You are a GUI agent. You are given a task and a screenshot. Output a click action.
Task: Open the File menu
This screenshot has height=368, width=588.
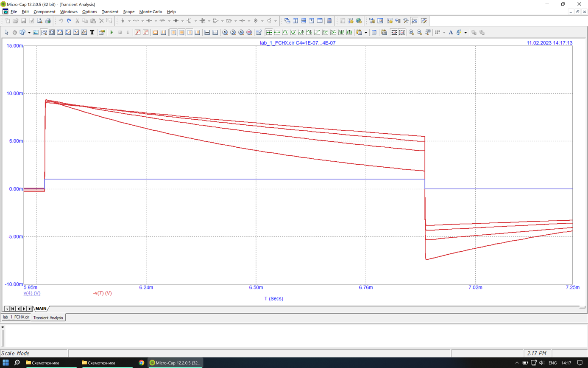click(14, 11)
